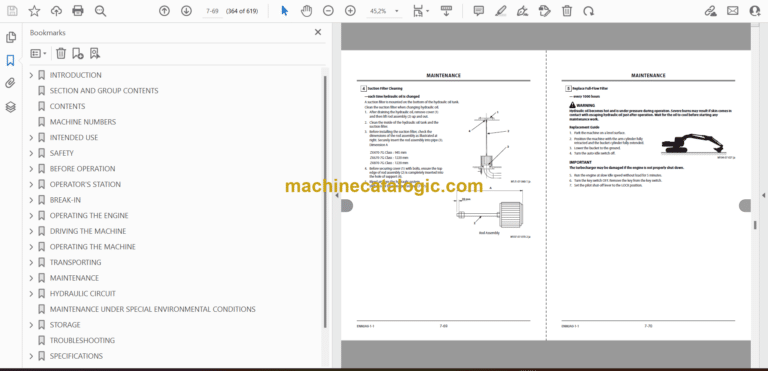
Task: Click the page number field showing 7-69
Action: click(212, 11)
